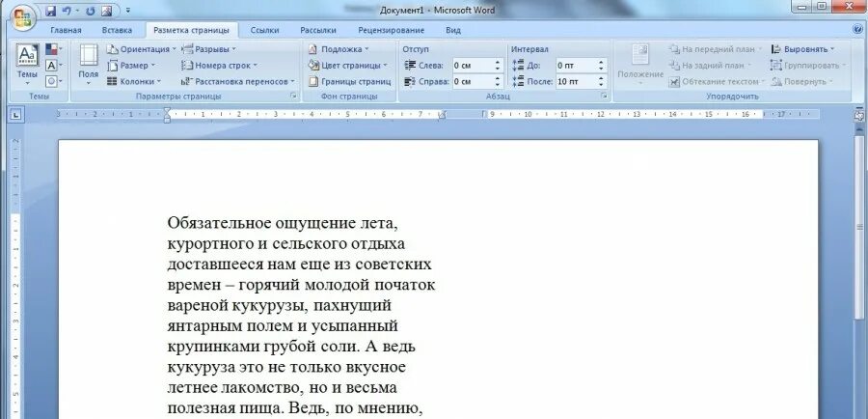Save document via quick access toolbar
The height and width of the screenshot is (419, 868).
coord(51,11)
